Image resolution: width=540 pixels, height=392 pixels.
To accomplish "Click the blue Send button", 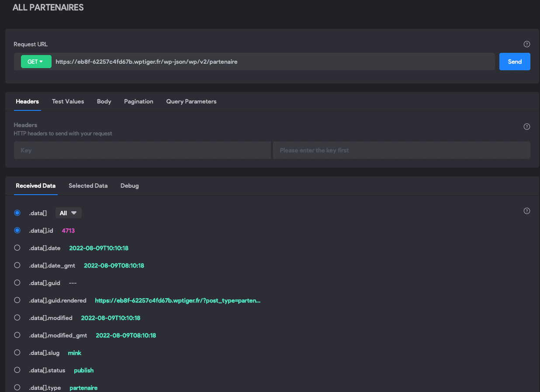I will [x=515, y=62].
